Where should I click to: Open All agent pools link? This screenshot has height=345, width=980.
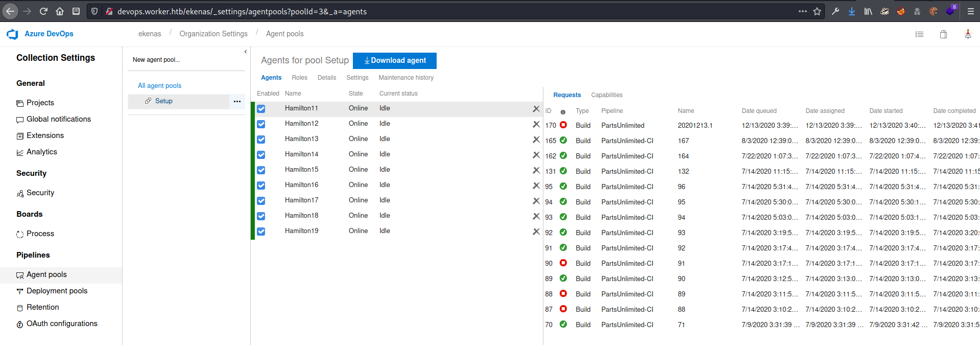pos(159,86)
